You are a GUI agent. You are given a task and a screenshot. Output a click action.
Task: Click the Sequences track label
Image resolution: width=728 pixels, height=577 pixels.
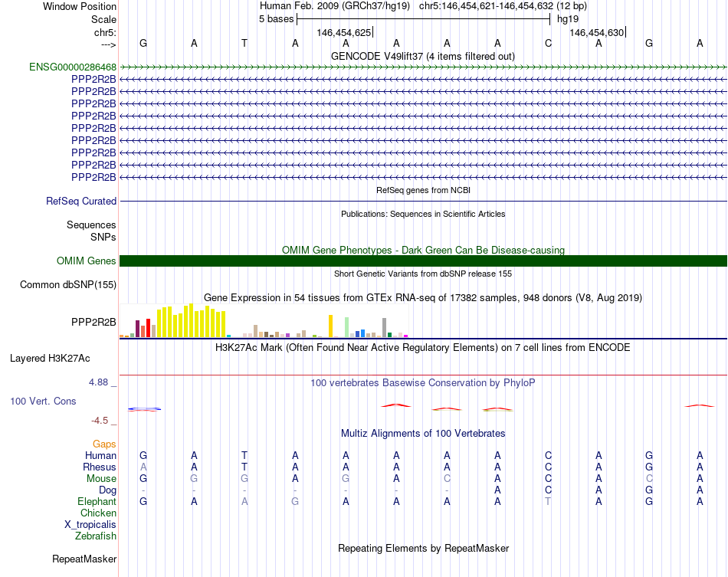[91, 225]
